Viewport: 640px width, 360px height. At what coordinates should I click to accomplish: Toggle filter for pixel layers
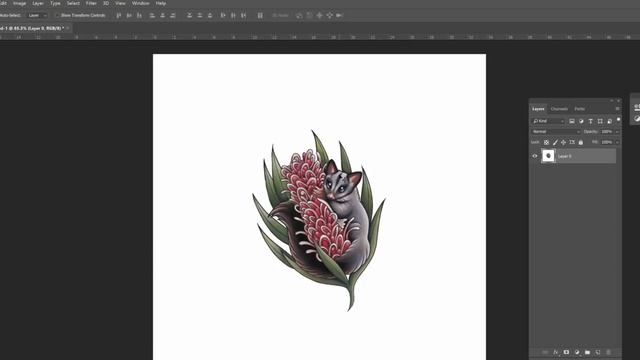click(x=572, y=121)
